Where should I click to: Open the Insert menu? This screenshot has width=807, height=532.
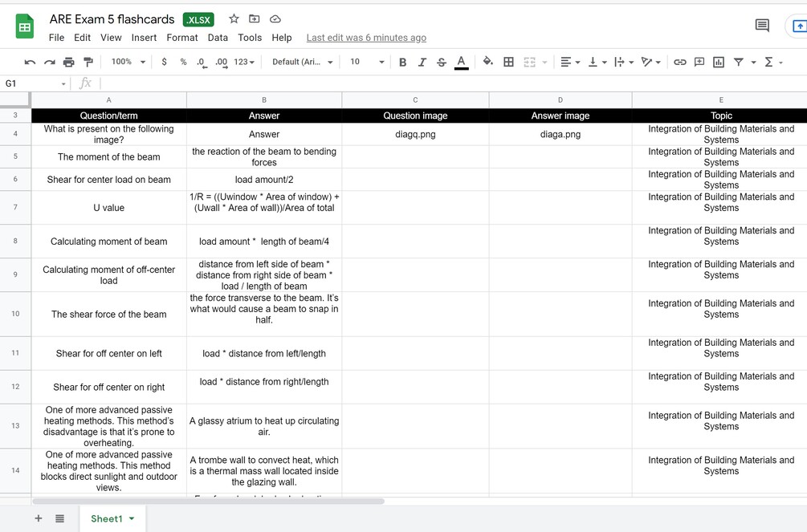point(144,38)
